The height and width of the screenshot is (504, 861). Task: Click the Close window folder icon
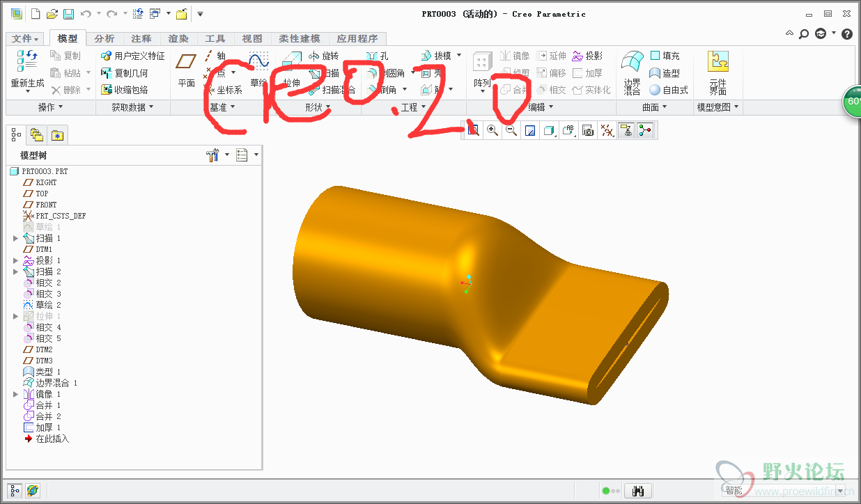[181, 14]
